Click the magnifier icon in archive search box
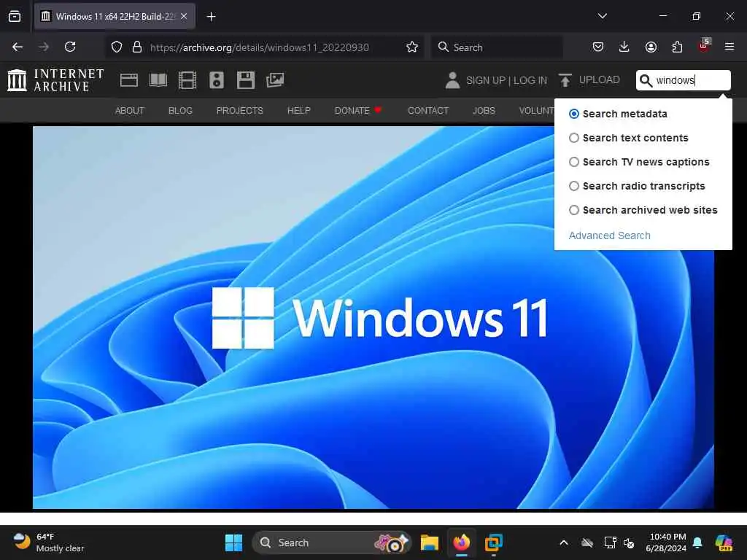 [646, 80]
